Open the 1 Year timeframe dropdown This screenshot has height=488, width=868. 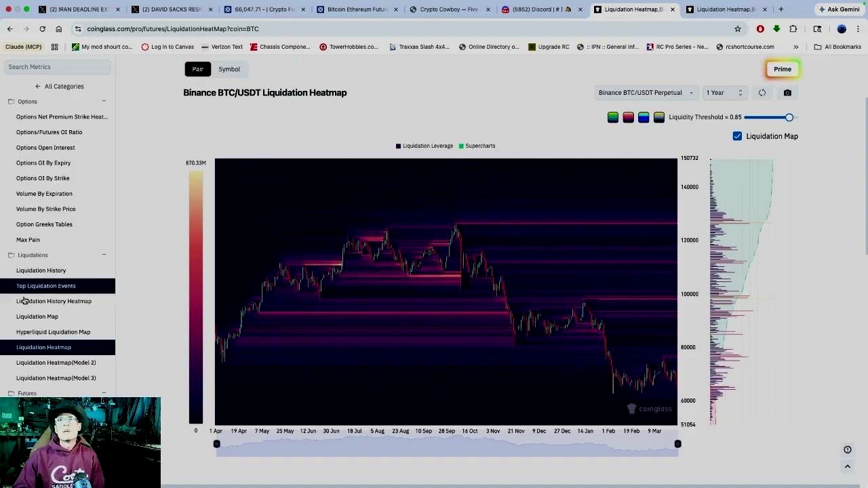click(724, 93)
